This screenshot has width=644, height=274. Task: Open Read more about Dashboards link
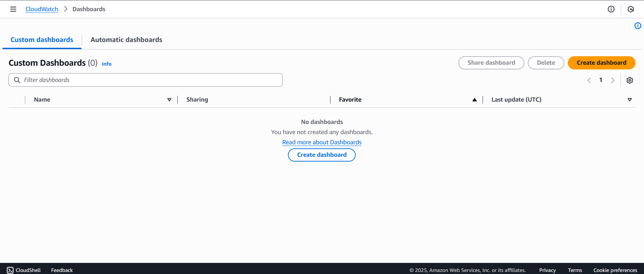tap(322, 142)
